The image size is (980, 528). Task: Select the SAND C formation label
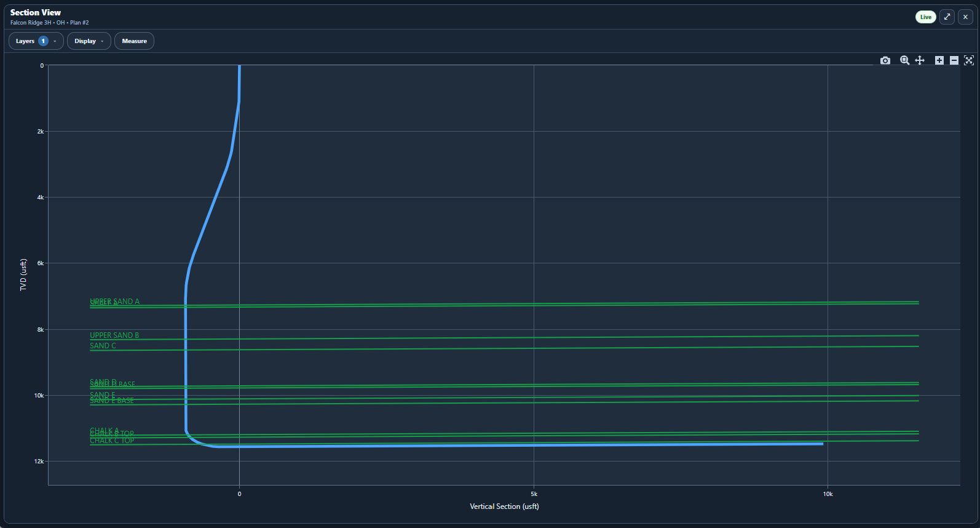(103, 346)
